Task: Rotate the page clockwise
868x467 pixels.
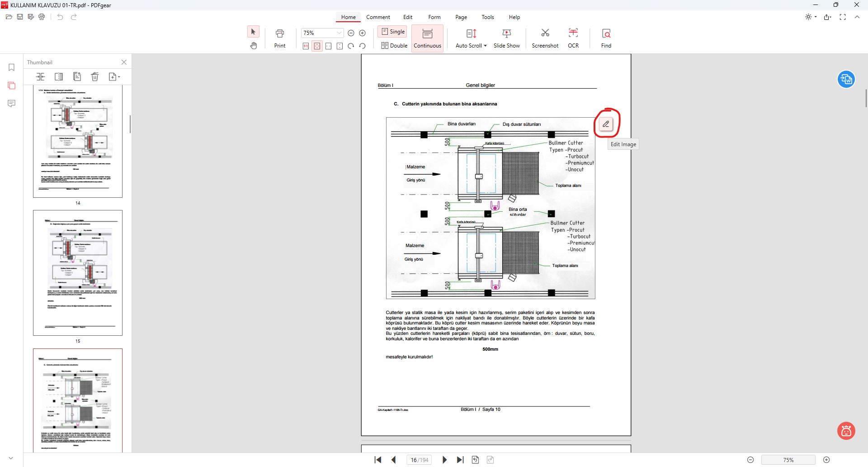Action: click(351, 46)
